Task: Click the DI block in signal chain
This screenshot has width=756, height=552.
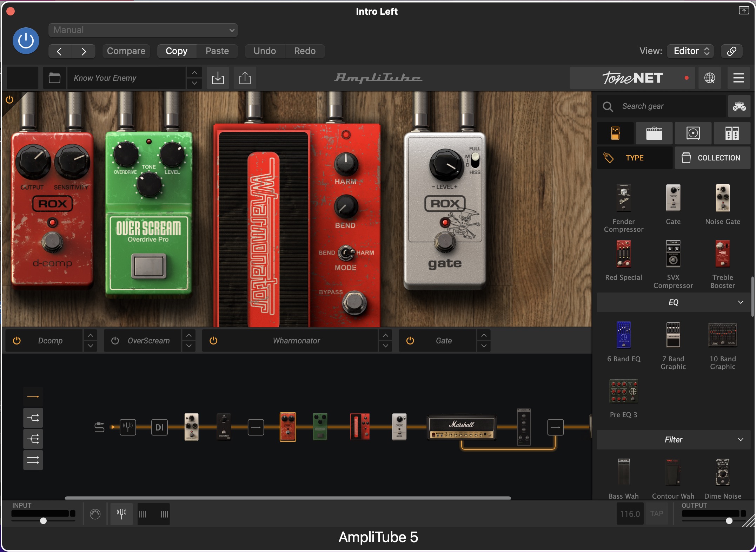Action: (x=159, y=427)
